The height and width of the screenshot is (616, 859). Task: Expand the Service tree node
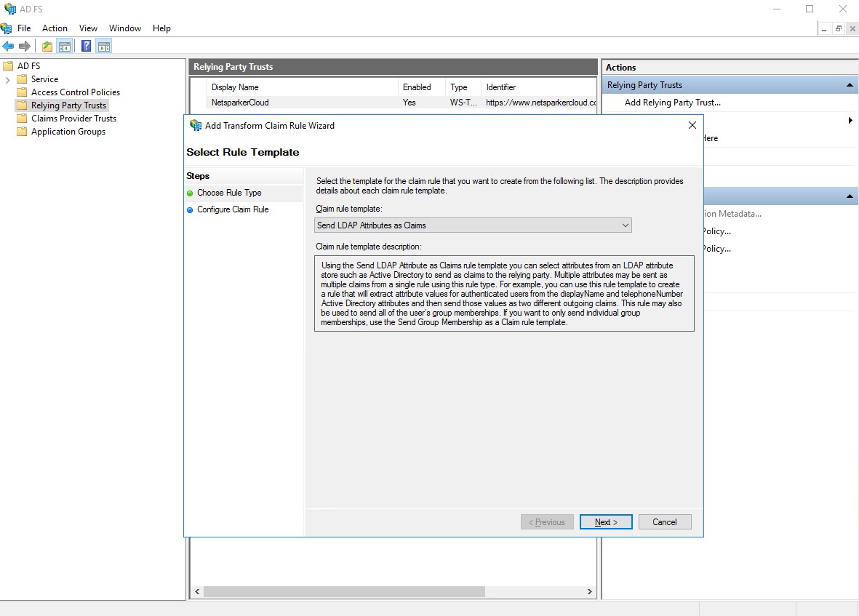click(x=8, y=79)
